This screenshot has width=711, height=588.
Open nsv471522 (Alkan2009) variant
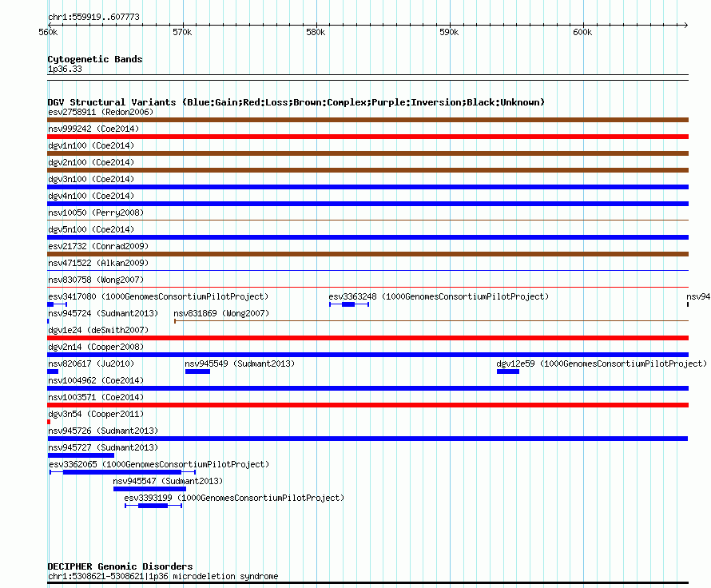click(98, 263)
